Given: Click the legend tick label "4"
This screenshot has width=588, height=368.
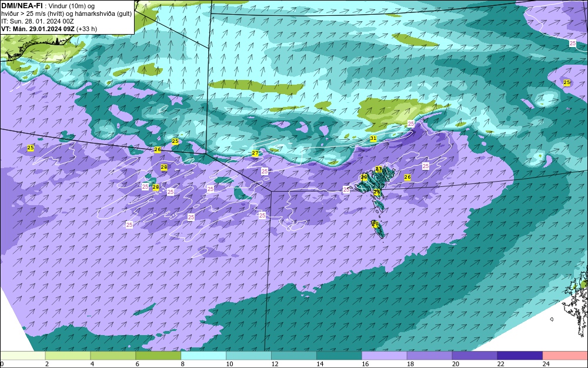Looking at the screenshot, I should pos(92,364).
